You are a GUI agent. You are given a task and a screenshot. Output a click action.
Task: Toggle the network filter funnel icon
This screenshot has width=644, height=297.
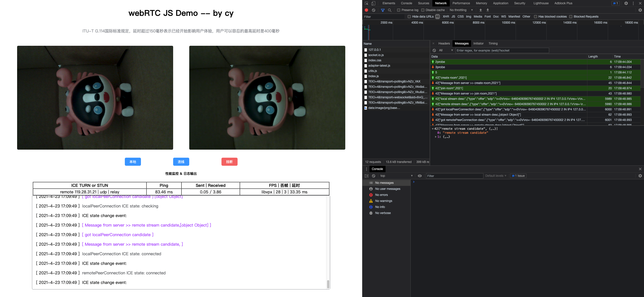pyautogui.click(x=383, y=10)
